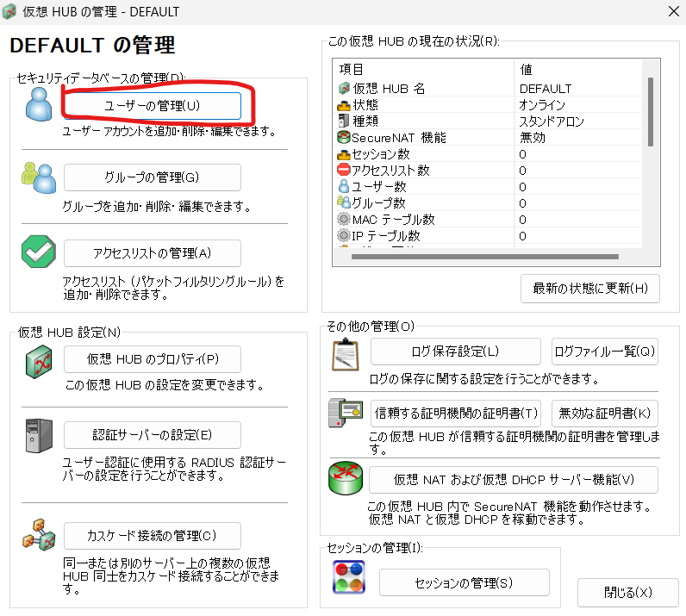The height and width of the screenshot is (616, 686).
Task: Select the 種類 row label
Action: click(365, 121)
